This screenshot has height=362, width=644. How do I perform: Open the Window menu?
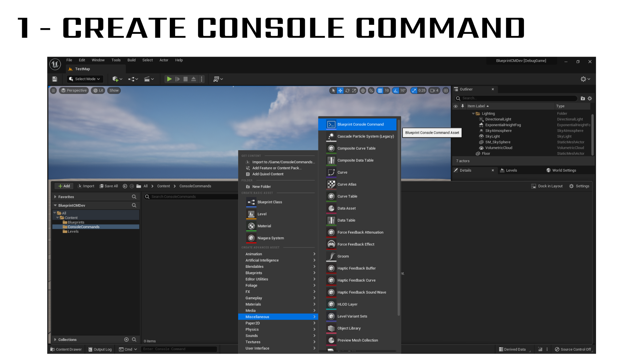point(98,60)
